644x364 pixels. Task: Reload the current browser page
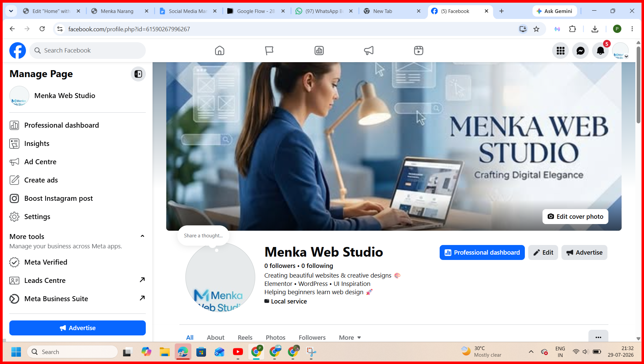click(x=42, y=29)
